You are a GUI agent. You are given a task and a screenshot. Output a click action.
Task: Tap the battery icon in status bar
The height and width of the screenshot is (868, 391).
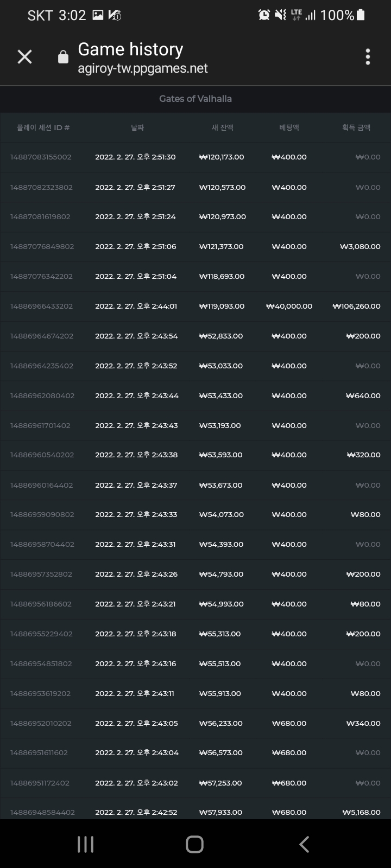[361, 15]
